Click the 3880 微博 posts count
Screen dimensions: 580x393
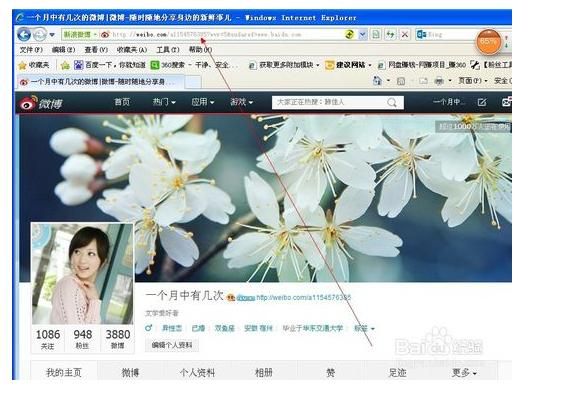(118, 339)
